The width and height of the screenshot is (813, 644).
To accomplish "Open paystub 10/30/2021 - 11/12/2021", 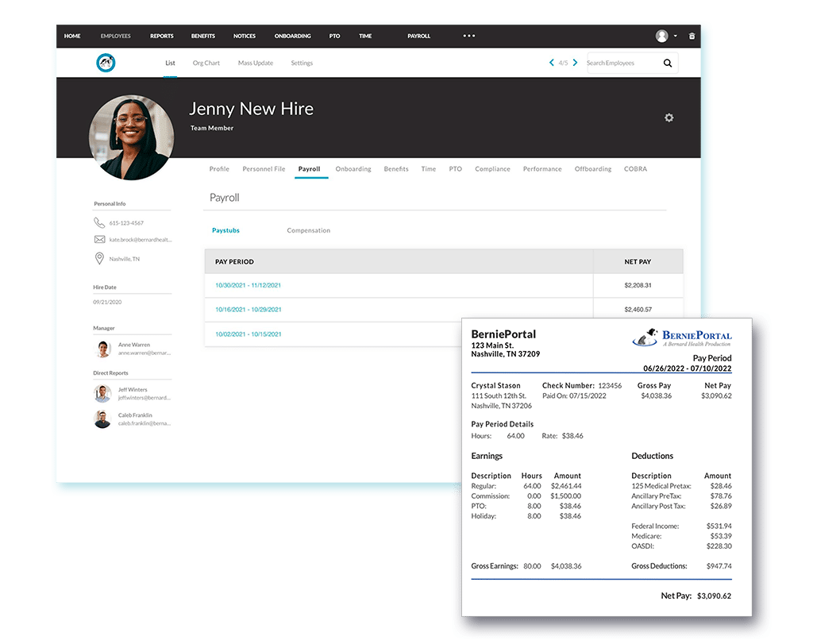I will coord(248,285).
